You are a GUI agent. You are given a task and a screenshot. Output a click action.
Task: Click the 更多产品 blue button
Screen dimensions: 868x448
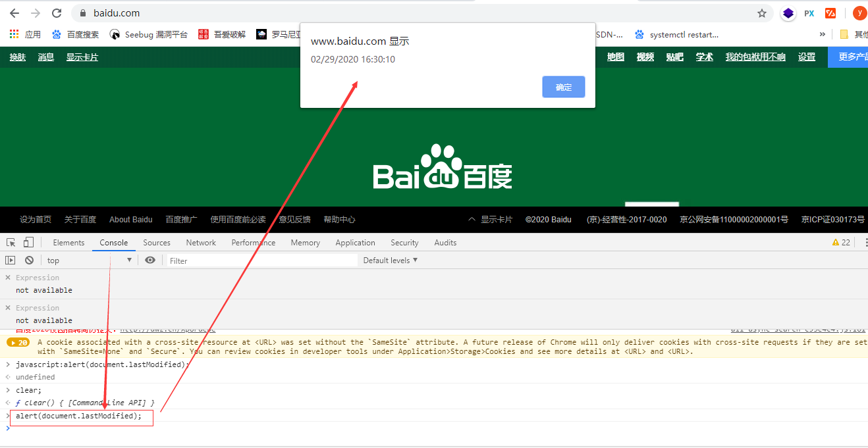[848, 57]
